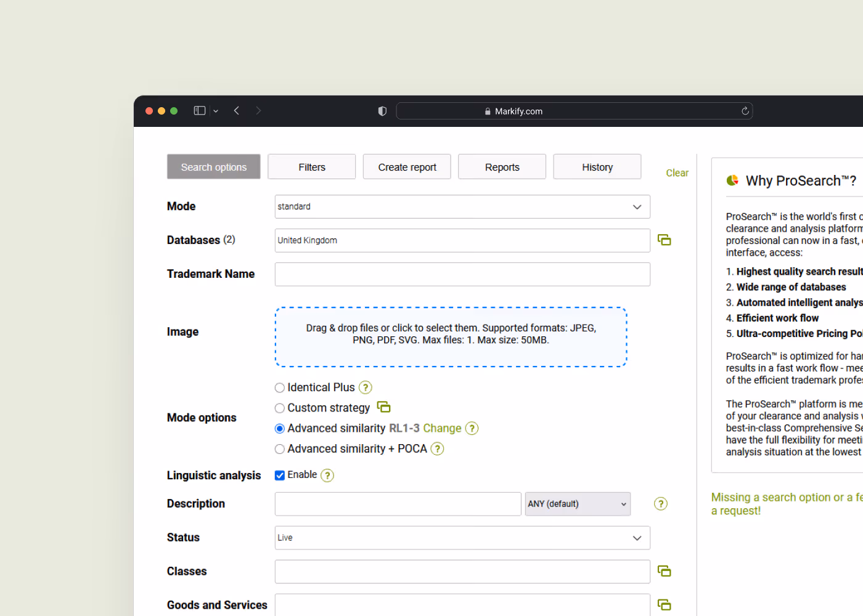
Task: Open Classes selection popup icon
Action: (x=664, y=571)
